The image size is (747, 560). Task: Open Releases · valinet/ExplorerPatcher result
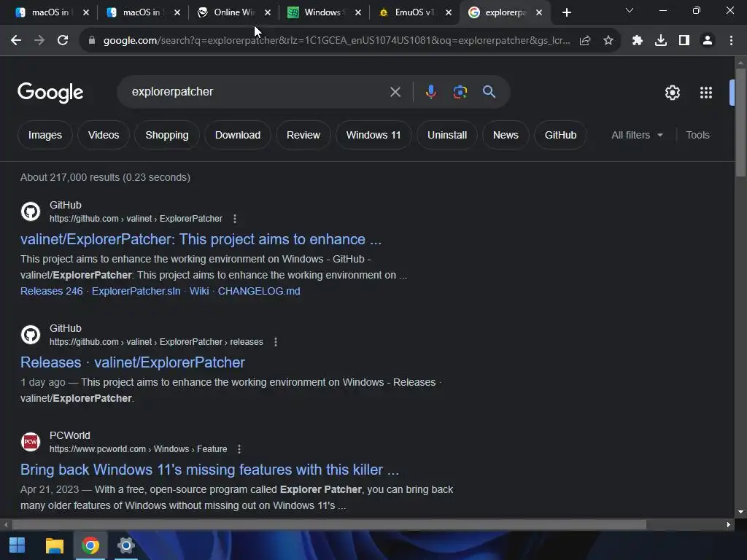[133, 362]
